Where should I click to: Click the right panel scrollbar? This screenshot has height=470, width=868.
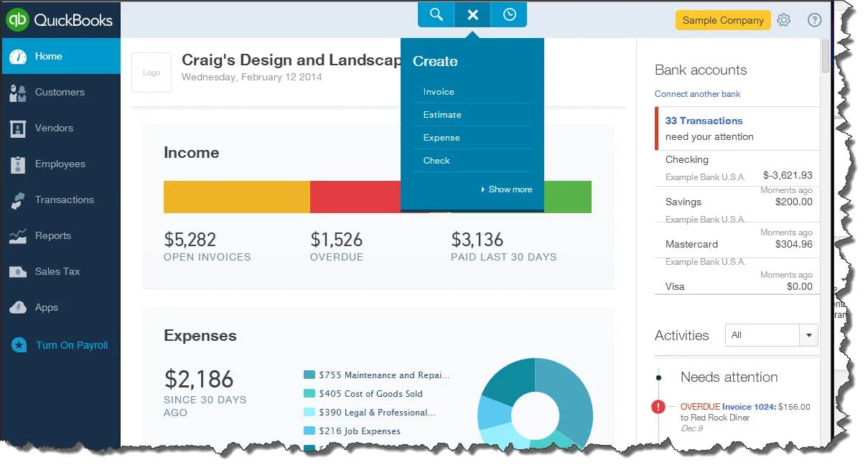point(826,56)
